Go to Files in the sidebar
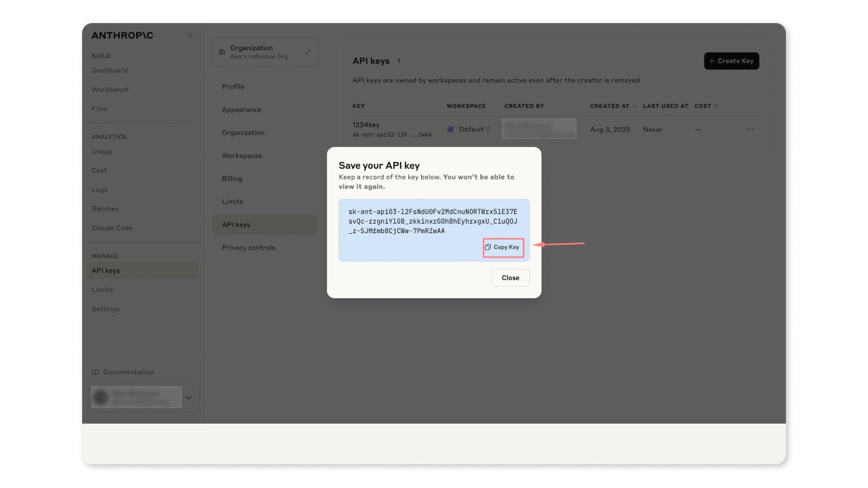 click(100, 108)
